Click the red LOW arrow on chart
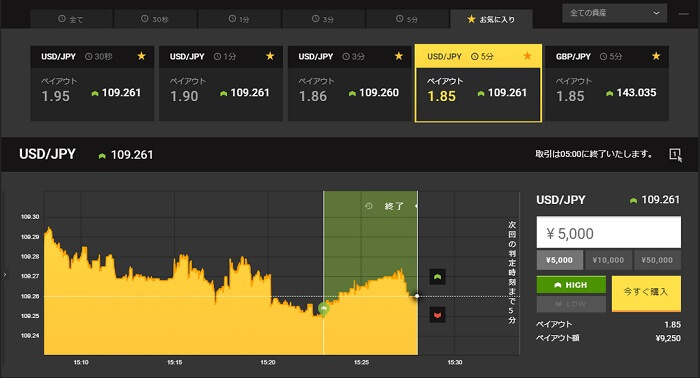This screenshot has height=378, width=700. click(x=438, y=315)
